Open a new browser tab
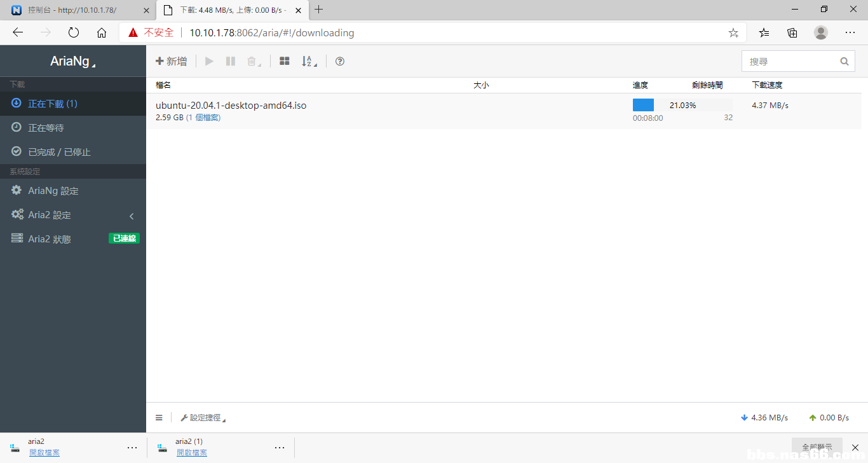This screenshot has height=463, width=868. tap(319, 10)
